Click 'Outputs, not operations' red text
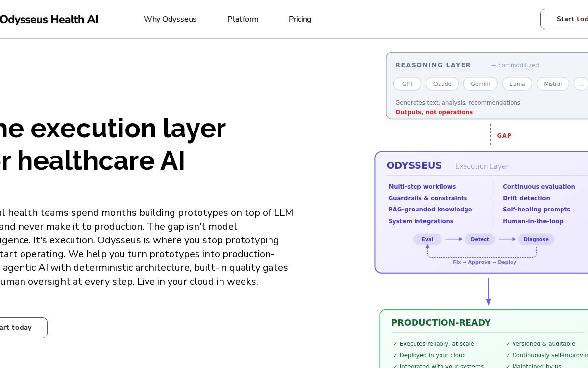The height and width of the screenshot is (368, 588). coord(434,112)
